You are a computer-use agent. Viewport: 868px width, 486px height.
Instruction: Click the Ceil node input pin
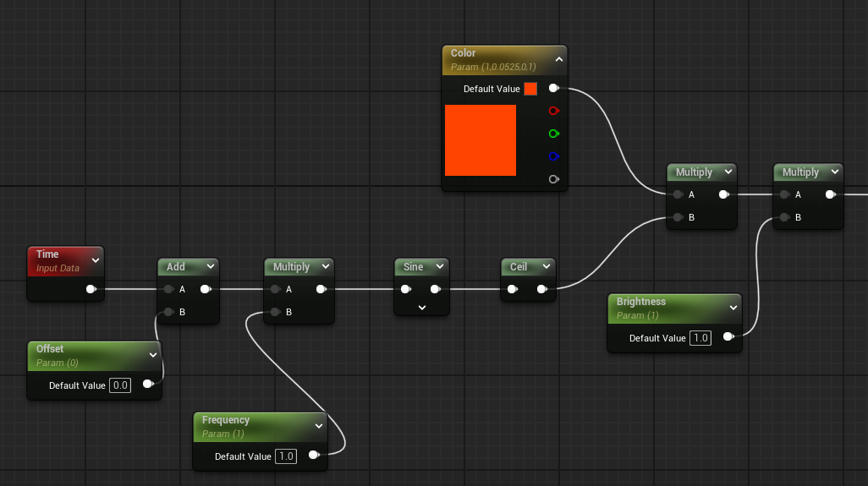click(x=513, y=289)
